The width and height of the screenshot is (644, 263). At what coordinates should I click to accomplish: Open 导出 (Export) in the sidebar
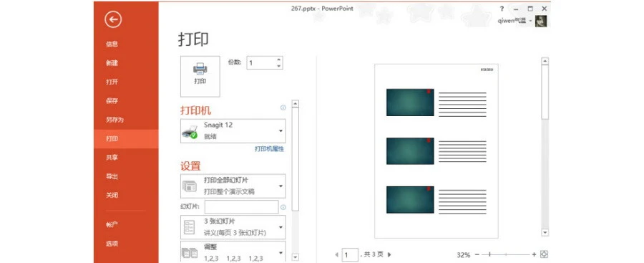coord(112,176)
